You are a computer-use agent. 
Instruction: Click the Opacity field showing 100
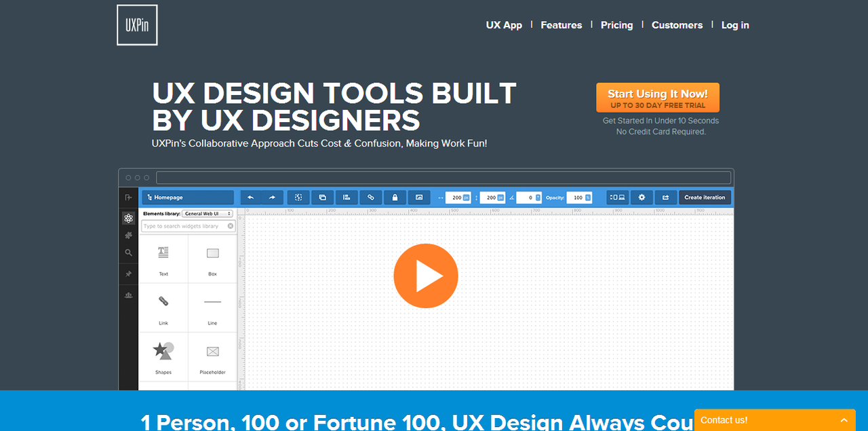coord(579,198)
